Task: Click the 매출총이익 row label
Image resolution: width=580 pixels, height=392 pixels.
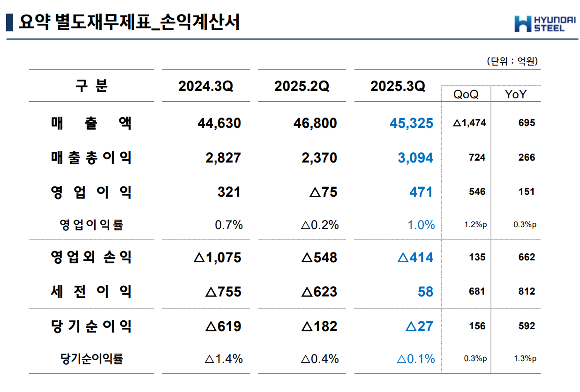Action: [x=91, y=158]
